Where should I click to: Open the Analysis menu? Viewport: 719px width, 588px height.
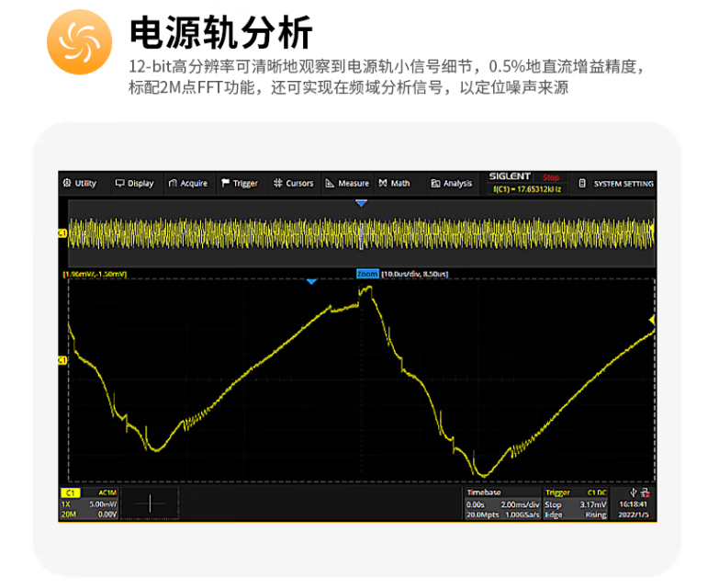click(452, 184)
